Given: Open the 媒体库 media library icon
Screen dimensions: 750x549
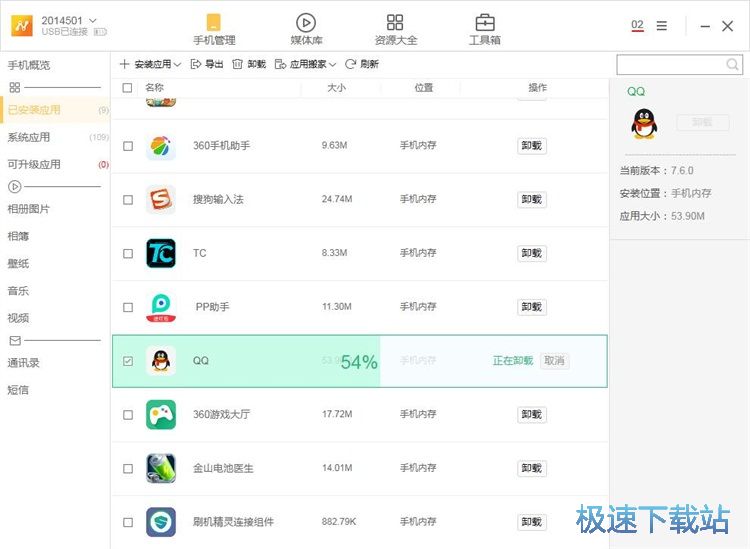Looking at the screenshot, I should [306, 23].
